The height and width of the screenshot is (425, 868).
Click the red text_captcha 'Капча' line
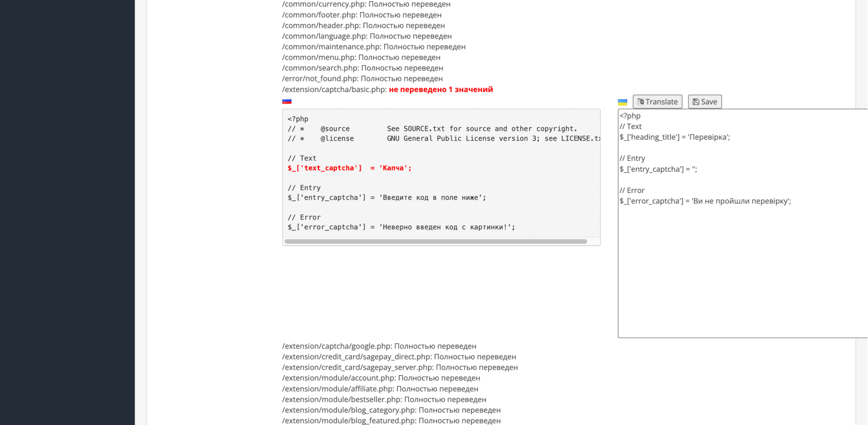pyautogui.click(x=349, y=168)
